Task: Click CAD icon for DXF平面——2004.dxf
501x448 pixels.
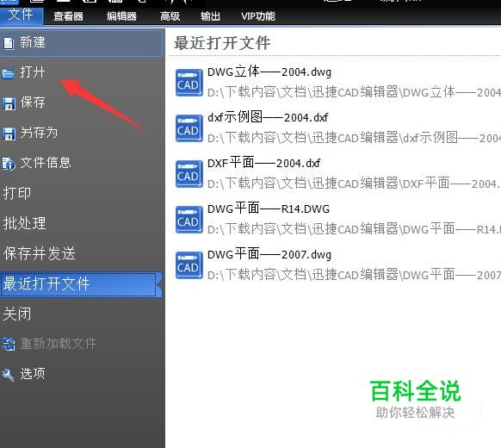Action: (189, 174)
